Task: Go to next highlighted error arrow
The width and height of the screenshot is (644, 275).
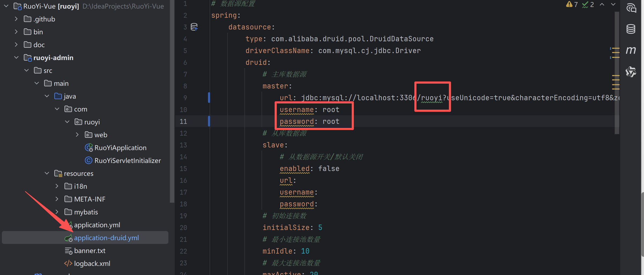Action: [613, 4]
